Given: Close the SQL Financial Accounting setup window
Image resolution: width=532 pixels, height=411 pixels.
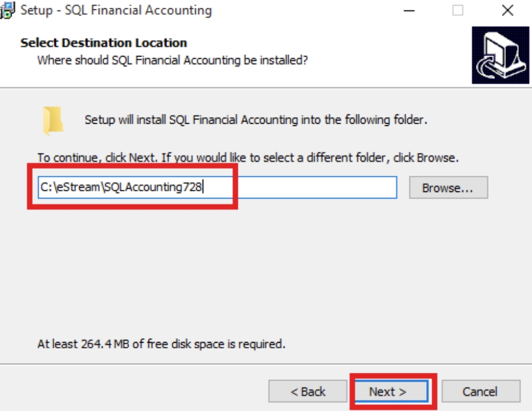Looking at the screenshot, I should click(507, 11).
